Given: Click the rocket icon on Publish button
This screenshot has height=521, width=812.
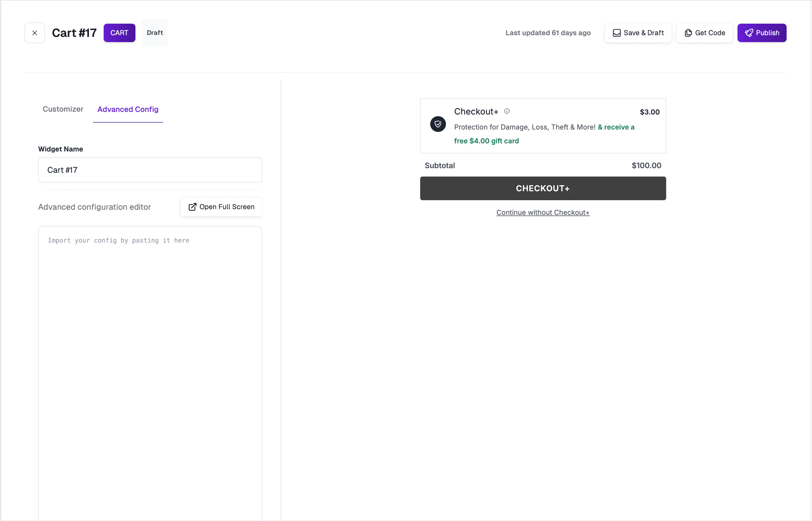Looking at the screenshot, I should coord(749,33).
